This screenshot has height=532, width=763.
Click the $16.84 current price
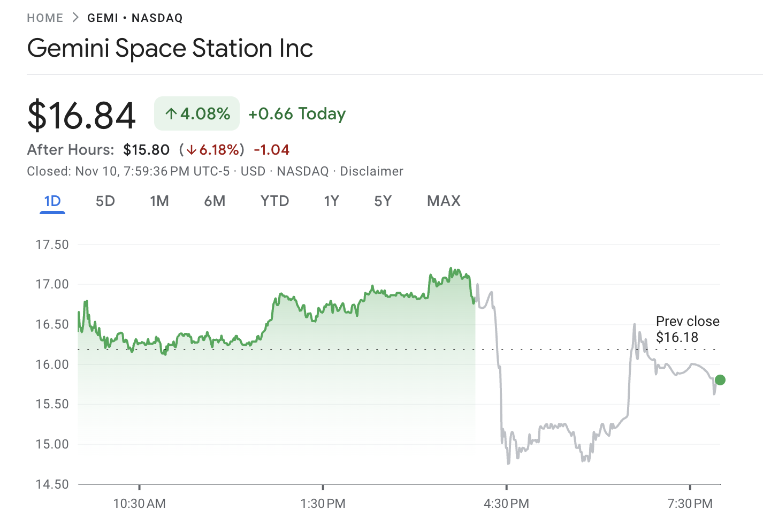tap(81, 114)
